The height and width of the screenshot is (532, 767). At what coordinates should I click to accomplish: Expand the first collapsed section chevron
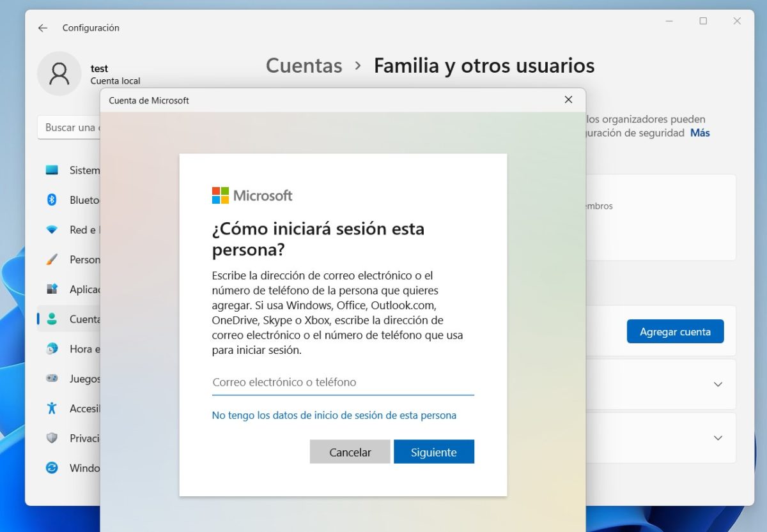[x=718, y=384]
